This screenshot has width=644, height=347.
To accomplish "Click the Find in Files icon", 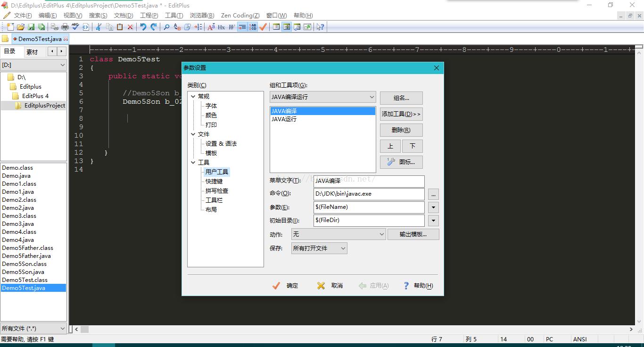I will [188, 27].
